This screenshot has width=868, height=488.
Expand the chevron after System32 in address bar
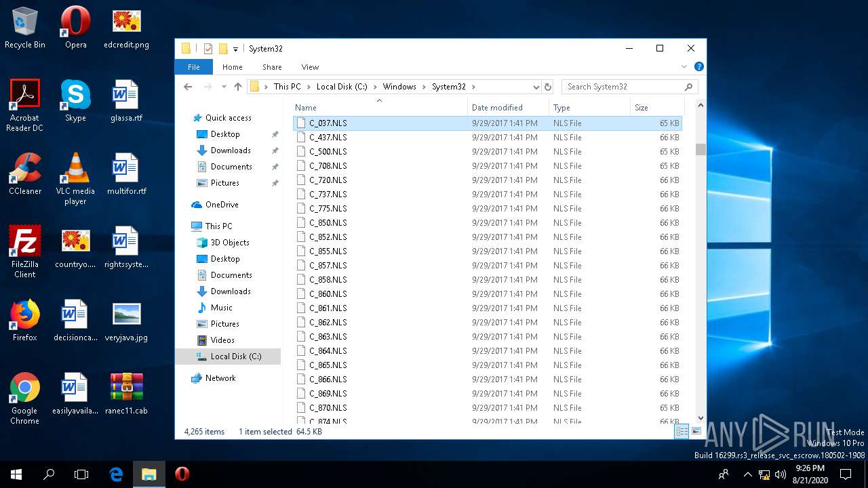click(473, 87)
